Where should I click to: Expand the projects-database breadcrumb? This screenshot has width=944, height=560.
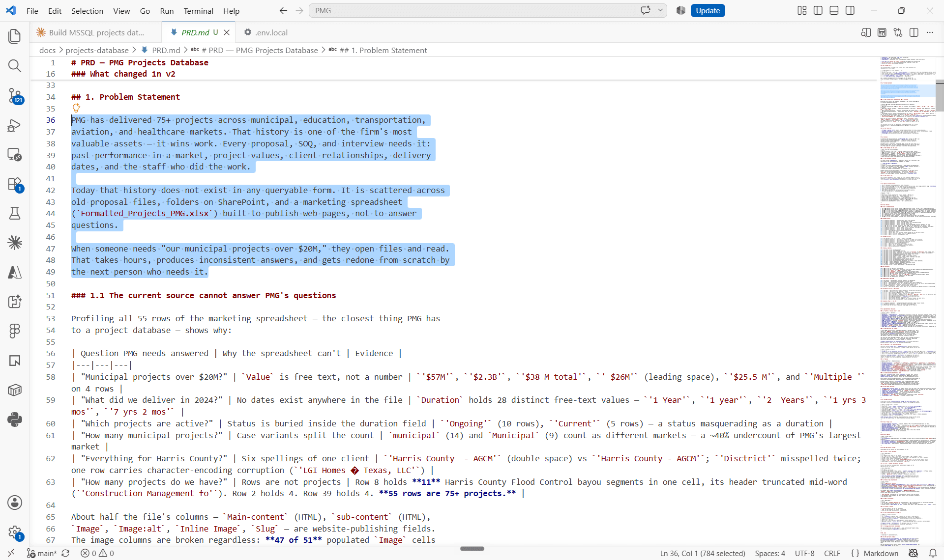click(x=97, y=50)
